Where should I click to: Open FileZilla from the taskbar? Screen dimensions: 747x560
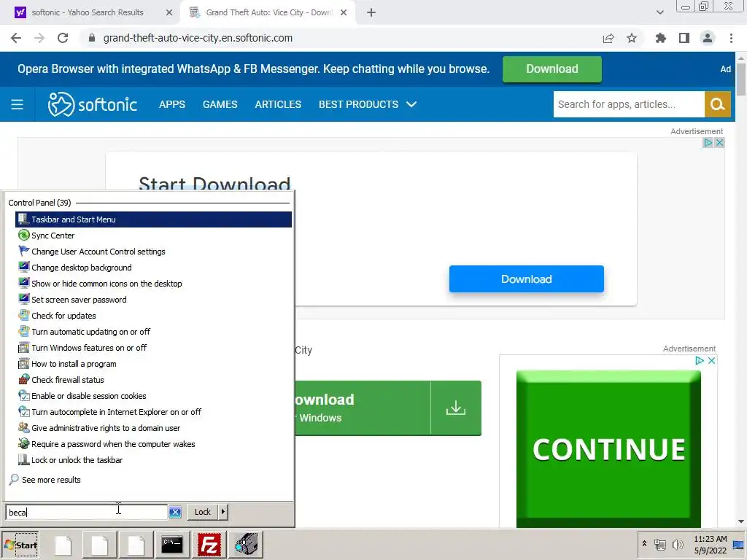pos(209,544)
